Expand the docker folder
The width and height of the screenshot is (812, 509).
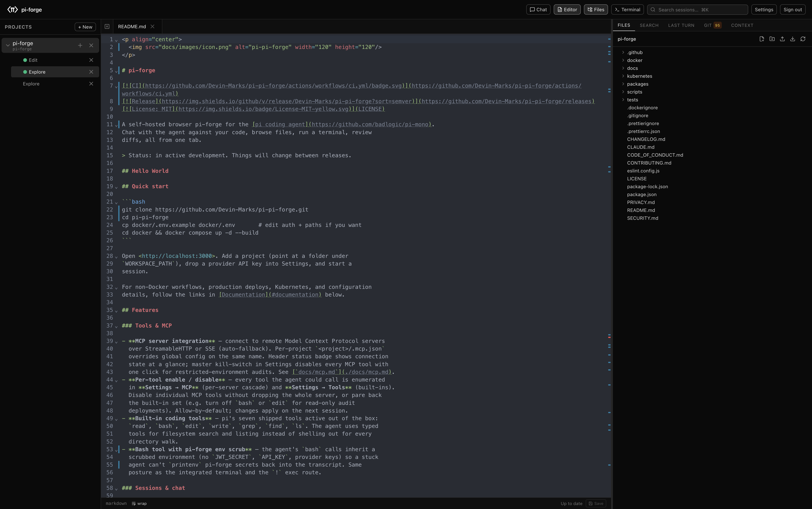click(623, 60)
